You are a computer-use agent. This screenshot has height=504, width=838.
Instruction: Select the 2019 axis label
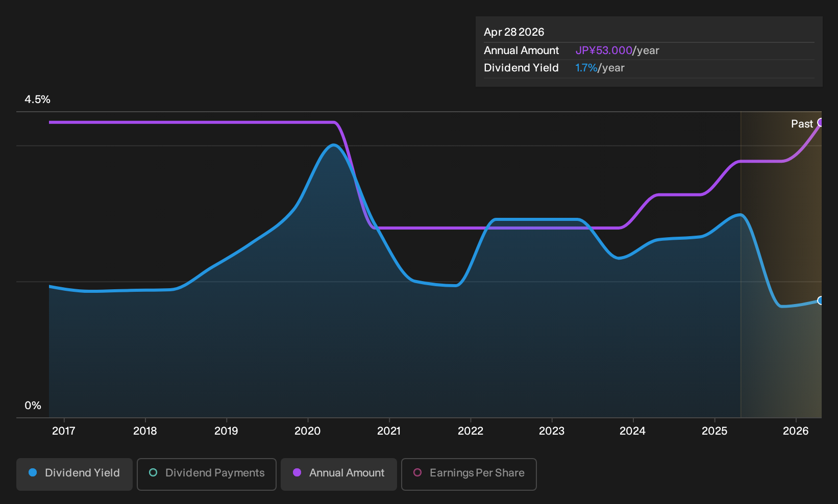pyautogui.click(x=226, y=431)
